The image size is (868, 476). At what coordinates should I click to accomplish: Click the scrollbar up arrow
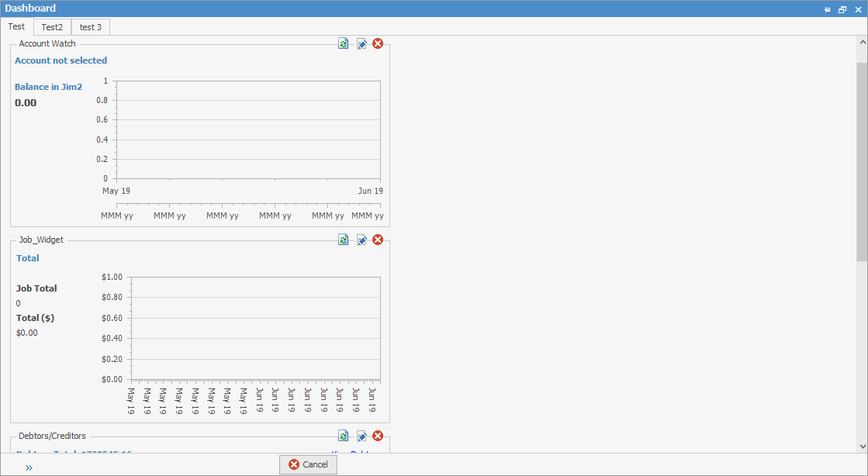pyautogui.click(x=863, y=42)
